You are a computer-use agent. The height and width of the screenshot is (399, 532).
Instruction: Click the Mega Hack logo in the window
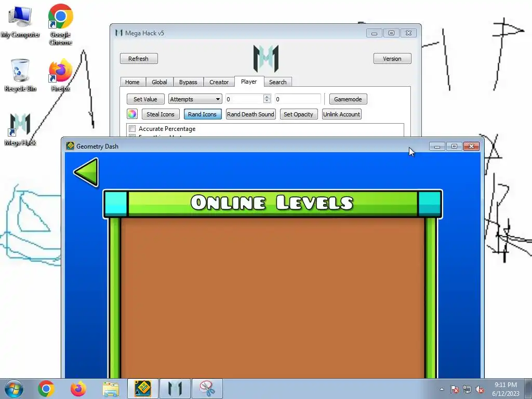click(x=265, y=58)
